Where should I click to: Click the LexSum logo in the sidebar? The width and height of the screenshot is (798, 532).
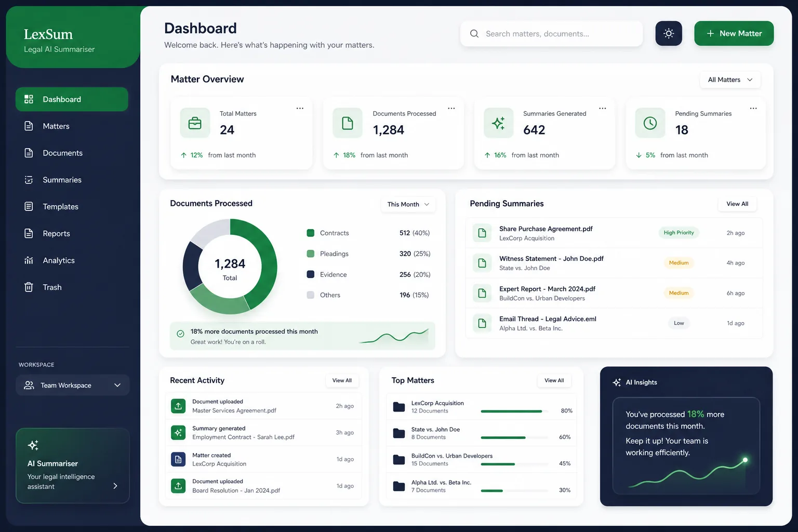coord(48,34)
